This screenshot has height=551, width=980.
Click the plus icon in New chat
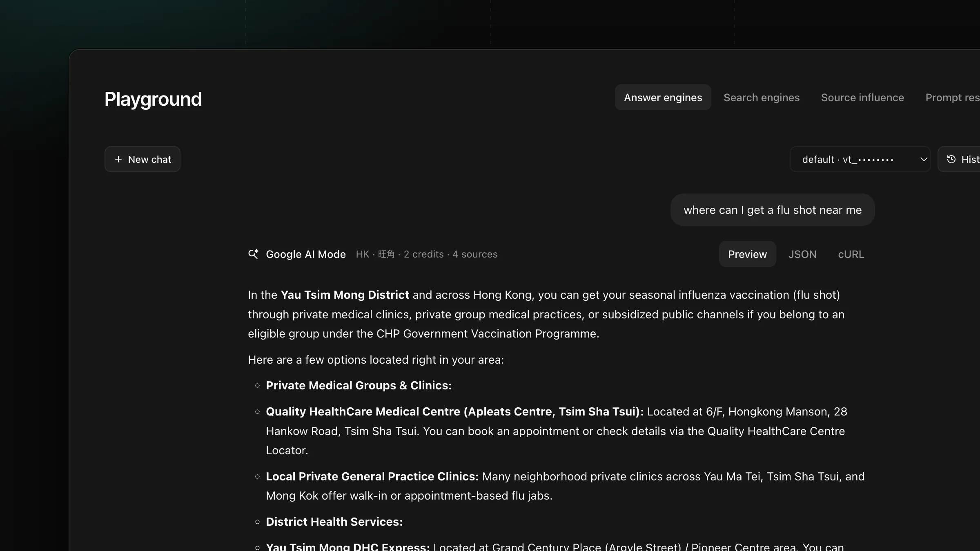click(118, 159)
